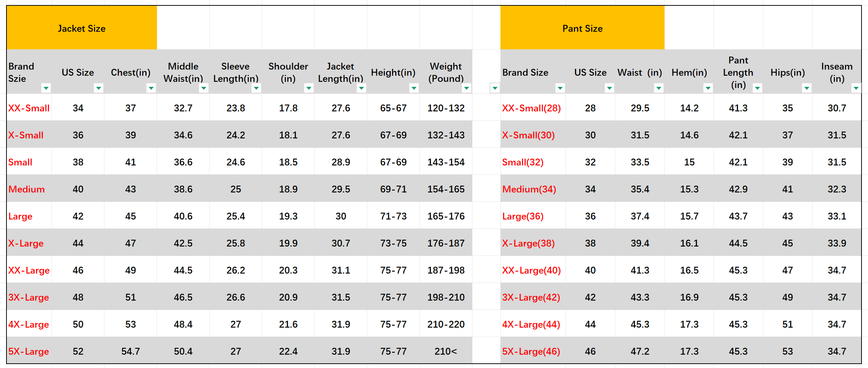Screen dimensions: 868x368
Task: Expand the Height(in) filter dropdown
Action: 414,88
